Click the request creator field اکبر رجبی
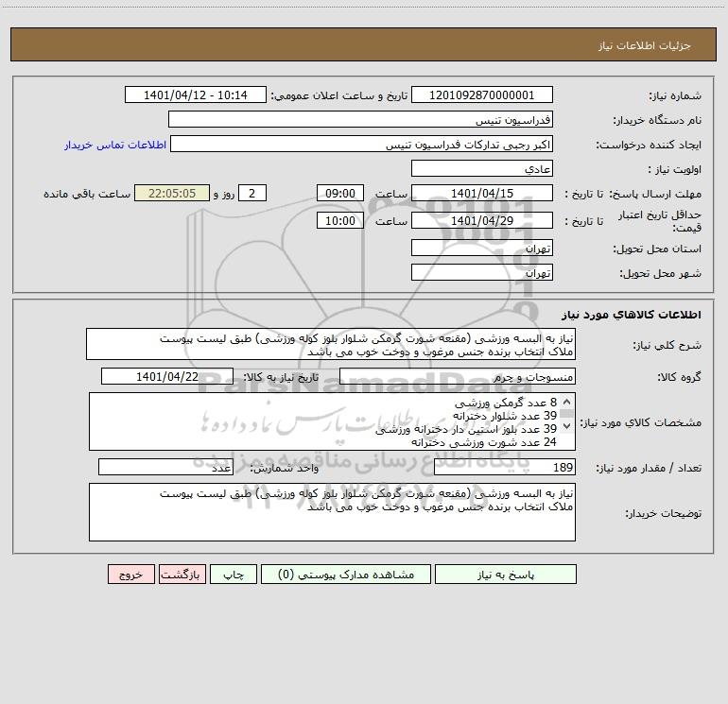This screenshot has width=728, height=704. pyautogui.click(x=362, y=144)
